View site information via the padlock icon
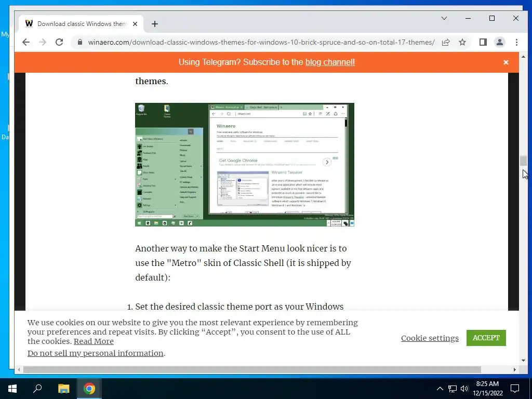 pyautogui.click(x=79, y=42)
